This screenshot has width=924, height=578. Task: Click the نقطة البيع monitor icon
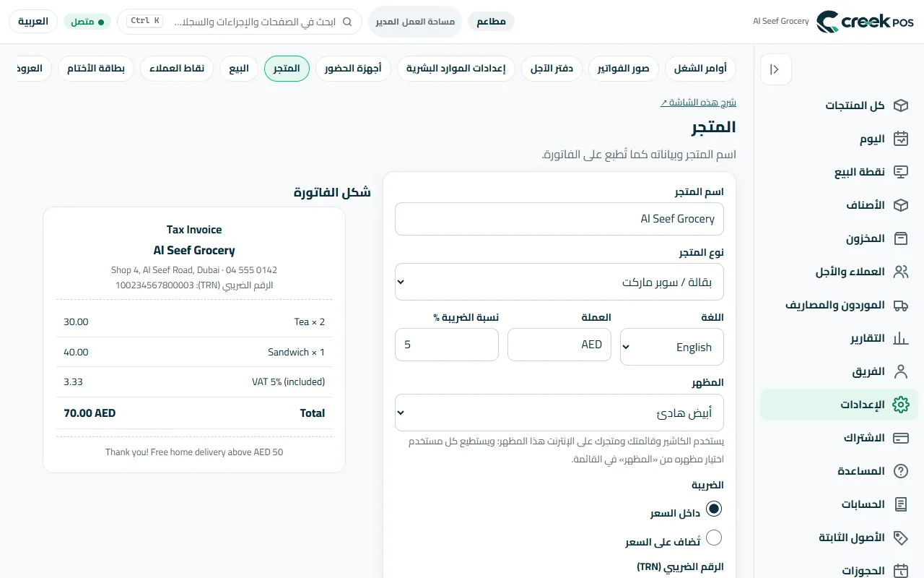900,172
